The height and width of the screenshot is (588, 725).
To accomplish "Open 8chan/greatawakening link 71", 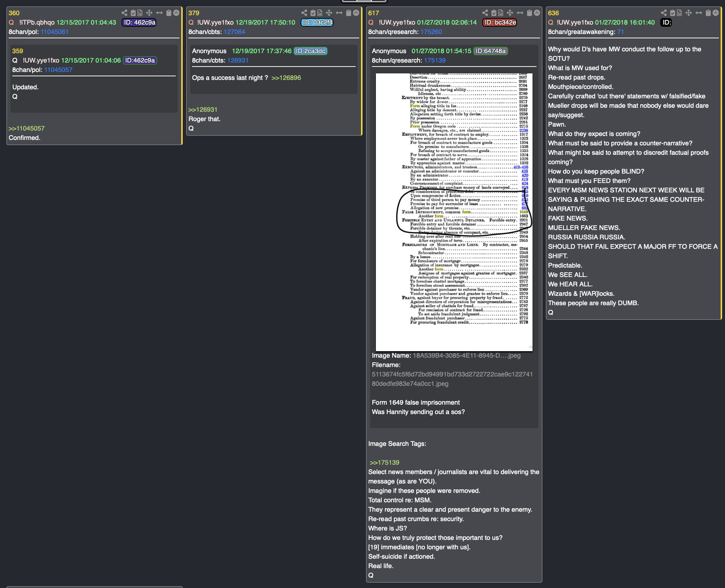I will pos(620,32).
